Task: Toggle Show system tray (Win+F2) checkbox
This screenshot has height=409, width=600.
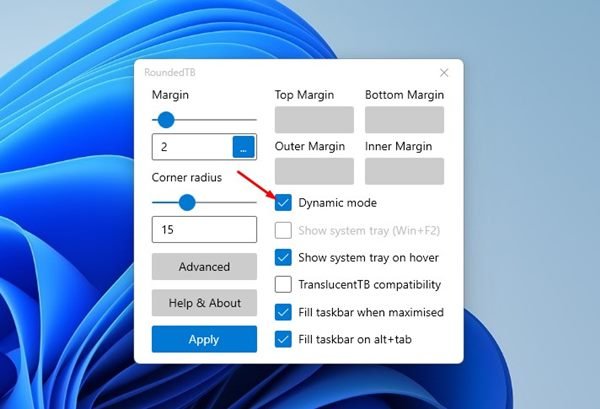Action: tap(283, 230)
